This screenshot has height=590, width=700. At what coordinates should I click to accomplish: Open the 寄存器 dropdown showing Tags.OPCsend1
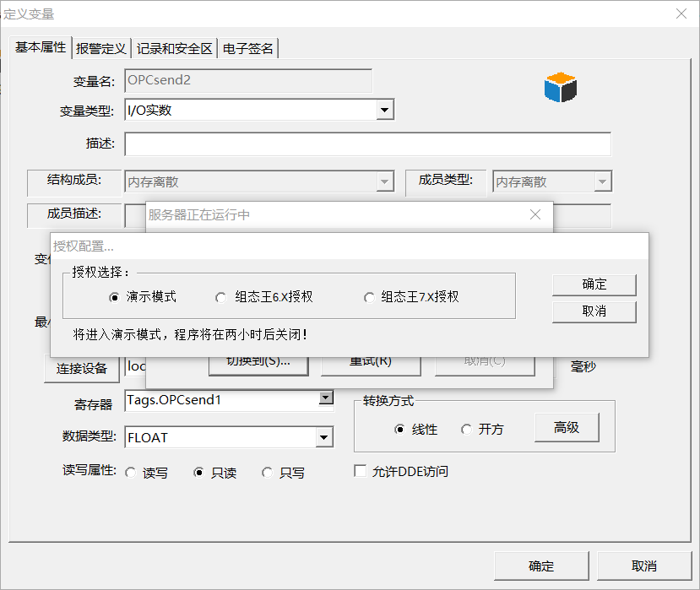pyautogui.click(x=325, y=397)
